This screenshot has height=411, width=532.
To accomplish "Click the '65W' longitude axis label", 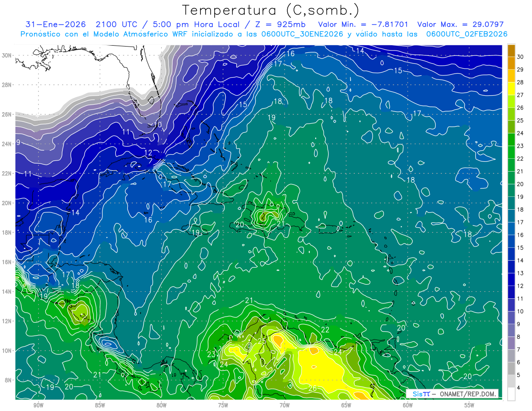I will (x=346, y=406).
